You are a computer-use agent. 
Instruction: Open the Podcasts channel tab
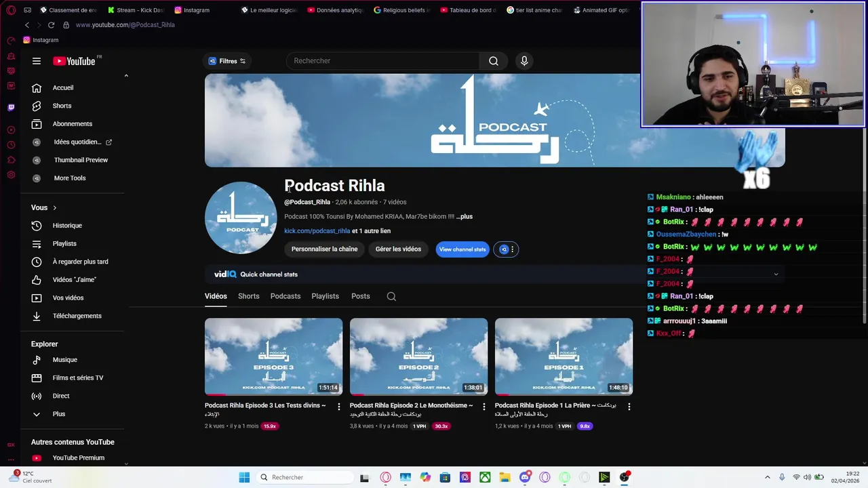point(285,296)
